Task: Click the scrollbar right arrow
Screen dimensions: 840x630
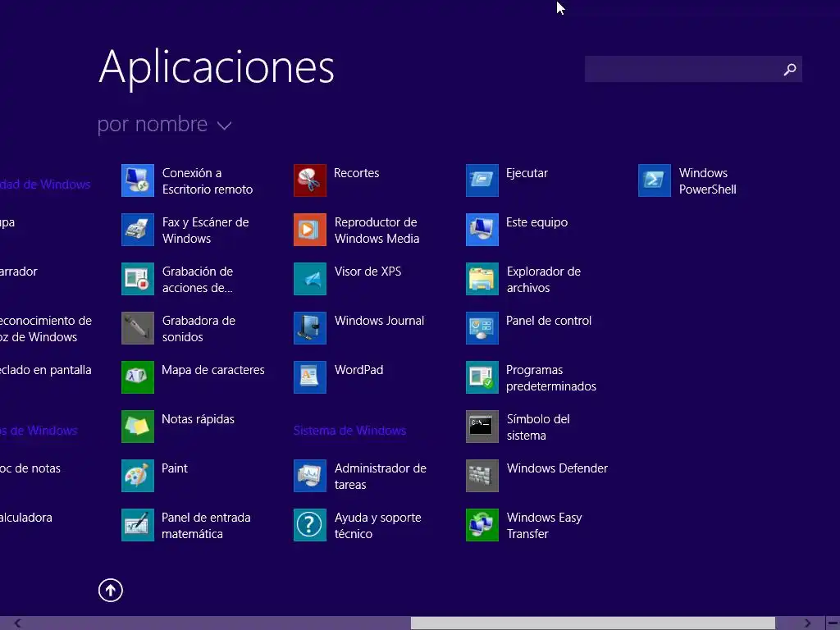Action: [x=807, y=623]
